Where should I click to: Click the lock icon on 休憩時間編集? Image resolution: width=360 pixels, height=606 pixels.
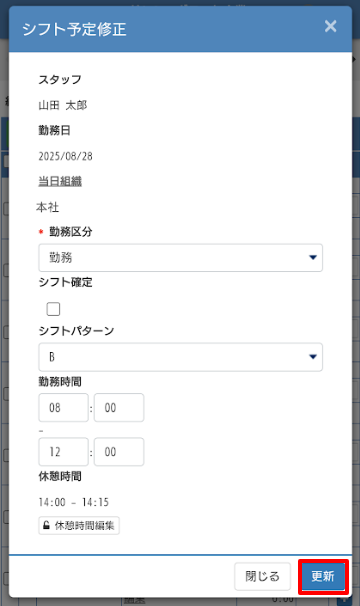point(46,525)
